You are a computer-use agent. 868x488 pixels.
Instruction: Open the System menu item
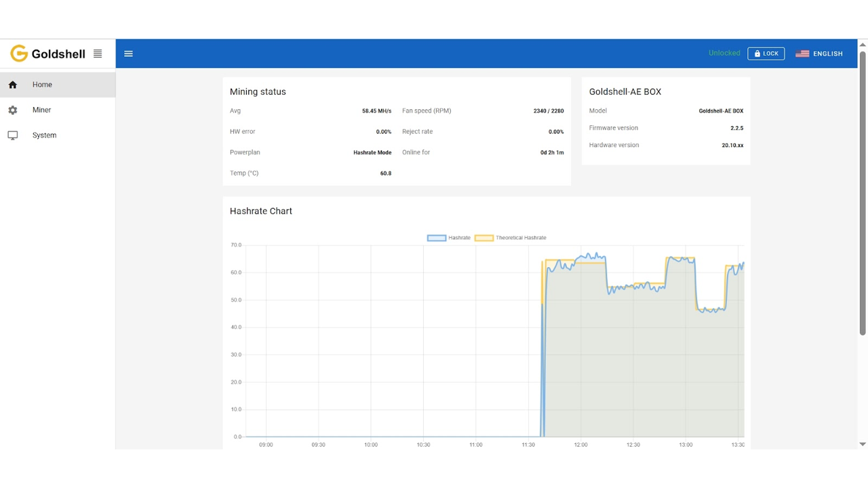[58, 136]
